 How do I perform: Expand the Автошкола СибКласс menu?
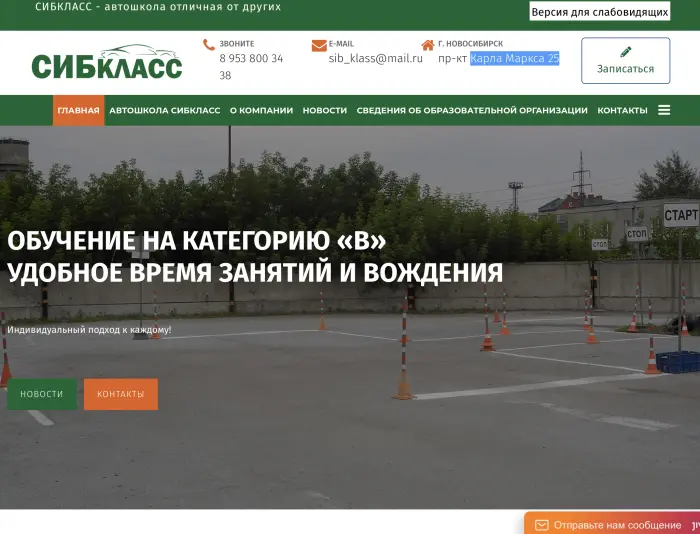(165, 111)
